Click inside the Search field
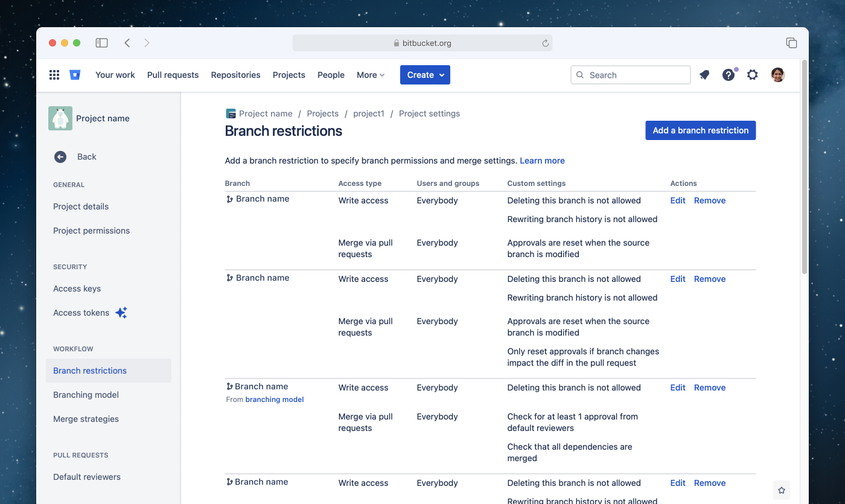This screenshot has height=504, width=845. pos(630,74)
